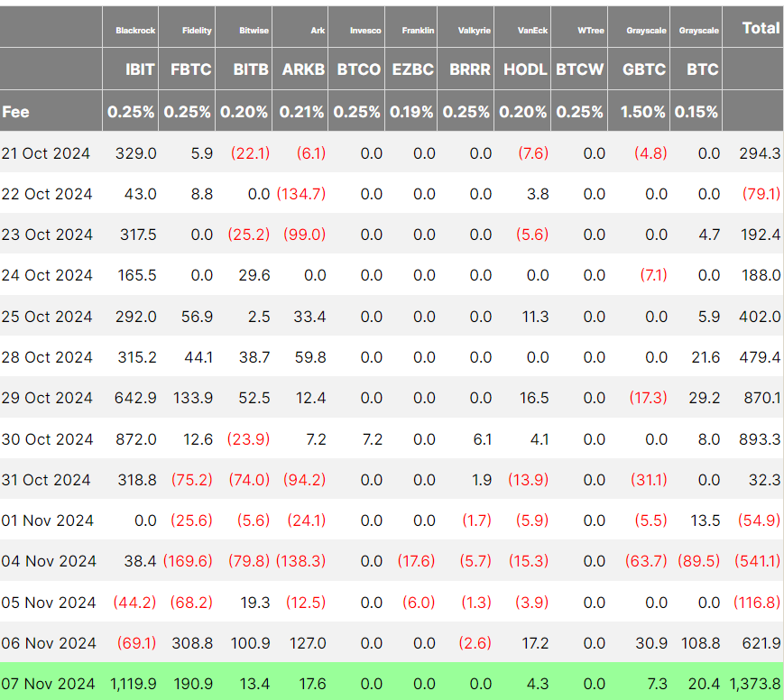The height and width of the screenshot is (700, 784).
Task: Select the IBIT ticker header
Action: (140, 69)
